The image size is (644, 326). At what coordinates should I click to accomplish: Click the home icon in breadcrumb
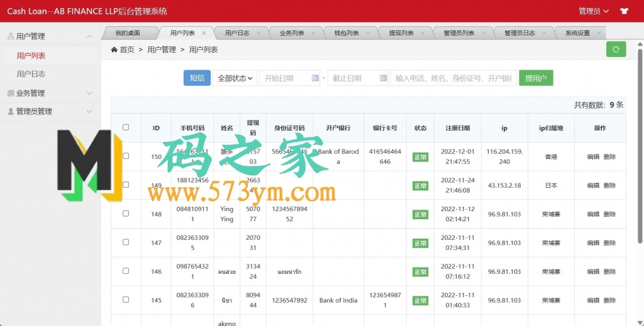(x=114, y=50)
